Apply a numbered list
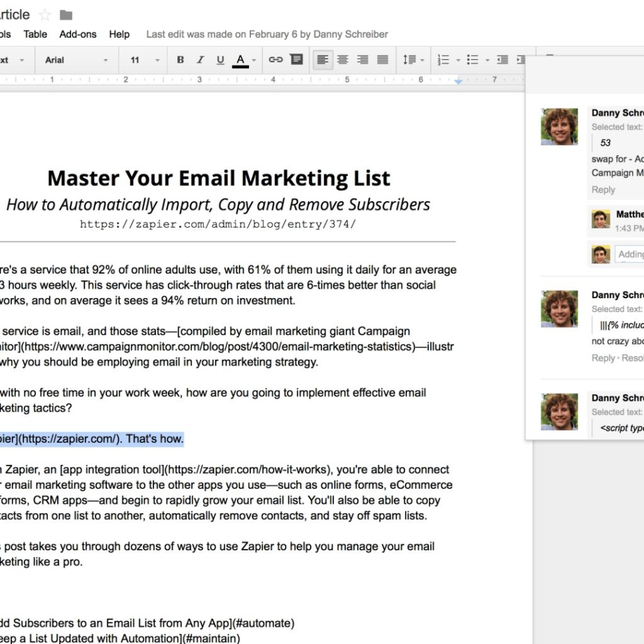Image resolution: width=644 pixels, height=644 pixels. tap(443, 60)
